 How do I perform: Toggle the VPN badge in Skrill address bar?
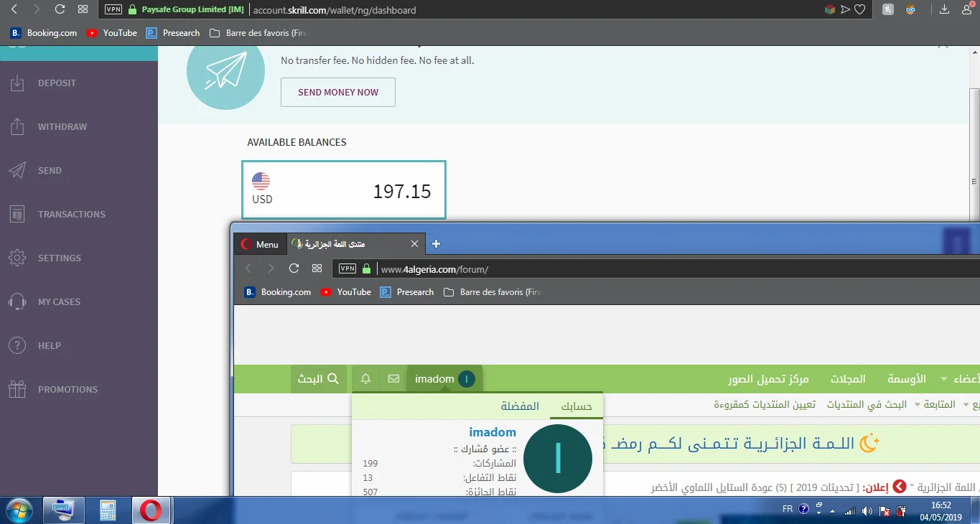[x=113, y=10]
